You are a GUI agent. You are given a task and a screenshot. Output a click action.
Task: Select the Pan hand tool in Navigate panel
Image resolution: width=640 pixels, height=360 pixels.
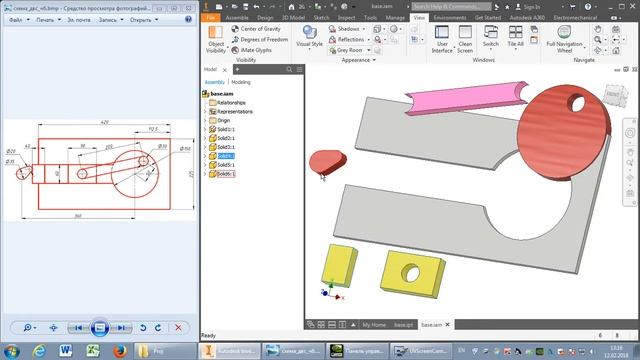click(598, 29)
